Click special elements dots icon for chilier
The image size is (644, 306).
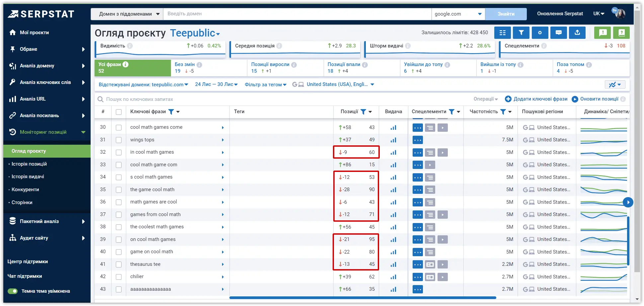click(x=418, y=277)
